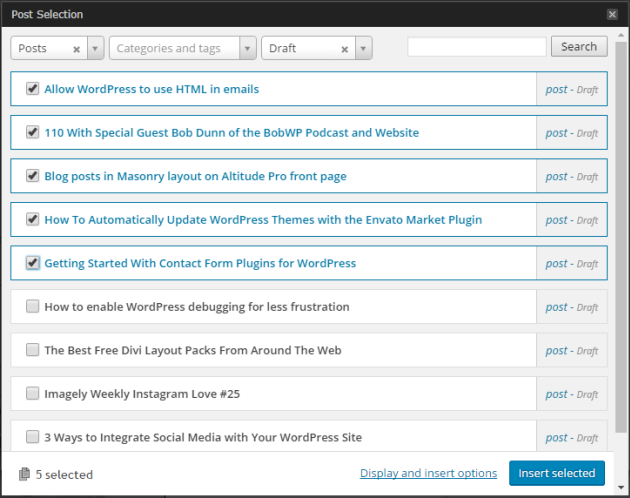Uncheck Getting Started With Contact Form Plugins
Image resolution: width=630 pixels, height=498 pixels.
[33, 263]
